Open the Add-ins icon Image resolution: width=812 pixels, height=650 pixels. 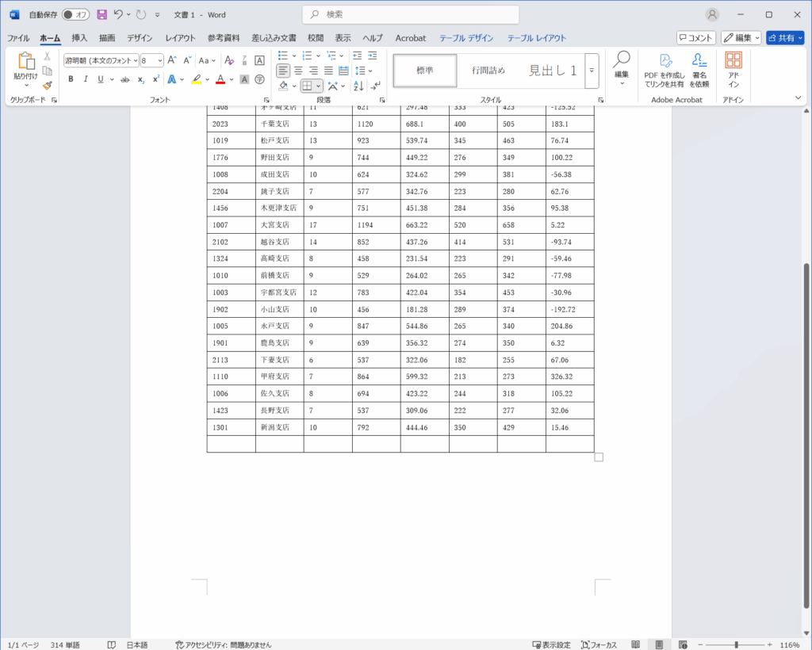pyautogui.click(x=733, y=70)
